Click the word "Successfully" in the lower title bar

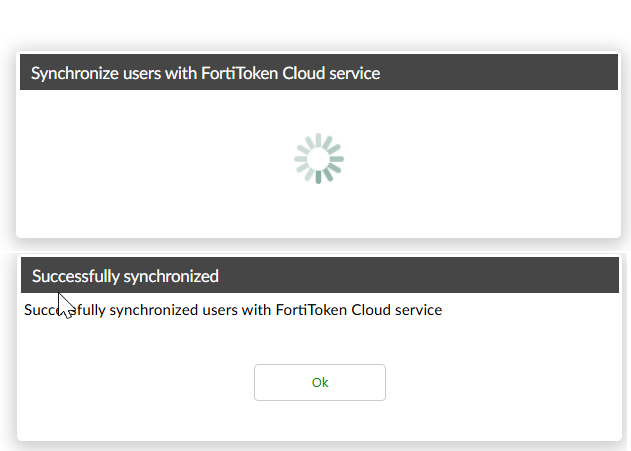(x=77, y=276)
